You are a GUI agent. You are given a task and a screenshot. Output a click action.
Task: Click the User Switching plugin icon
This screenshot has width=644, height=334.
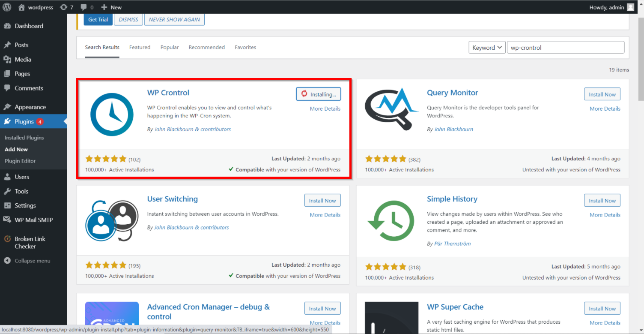112,221
